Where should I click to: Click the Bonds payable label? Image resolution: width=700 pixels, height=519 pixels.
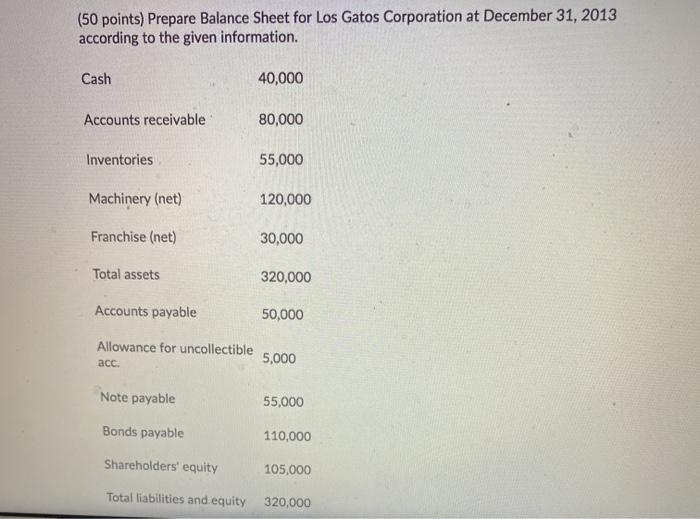(x=143, y=433)
